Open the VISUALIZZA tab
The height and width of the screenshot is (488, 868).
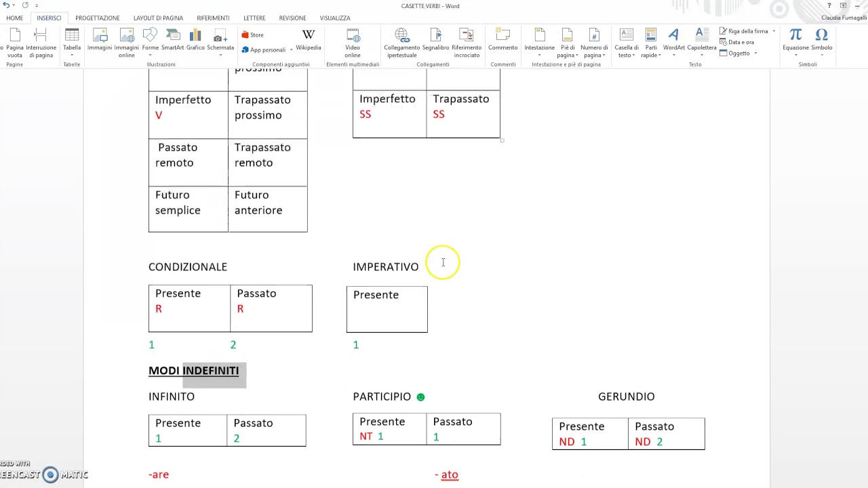(335, 18)
